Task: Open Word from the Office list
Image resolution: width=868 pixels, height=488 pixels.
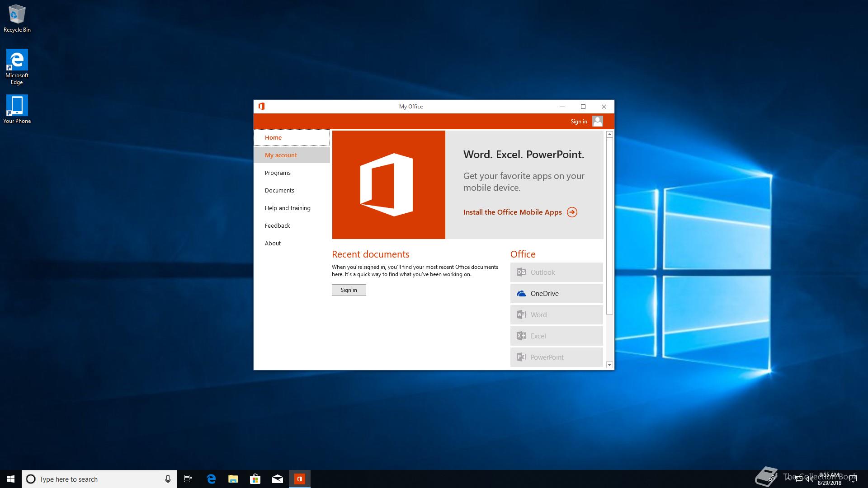Action: click(557, 314)
